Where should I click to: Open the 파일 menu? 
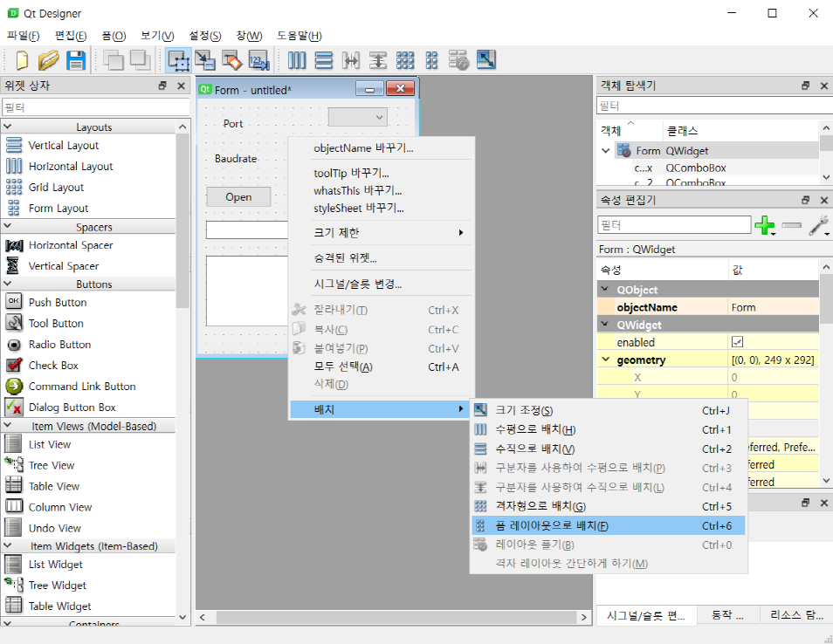pyautogui.click(x=23, y=36)
